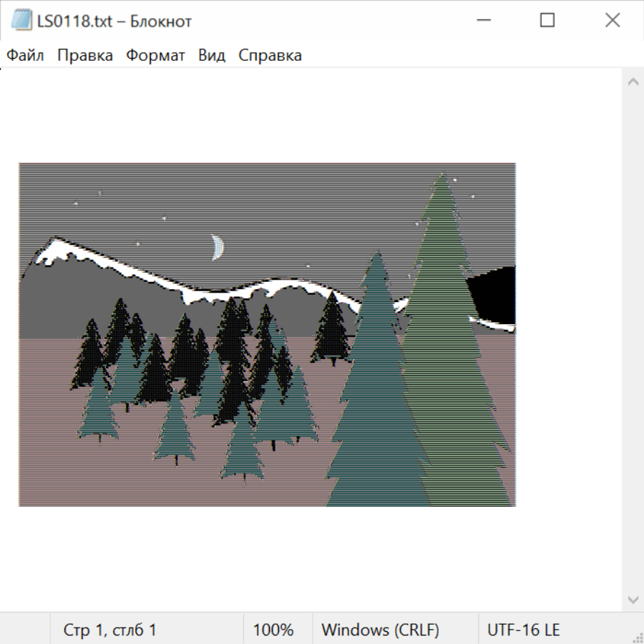Expand the Вид menu
The height and width of the screenshot is (644, 644).
click(212, 56)
